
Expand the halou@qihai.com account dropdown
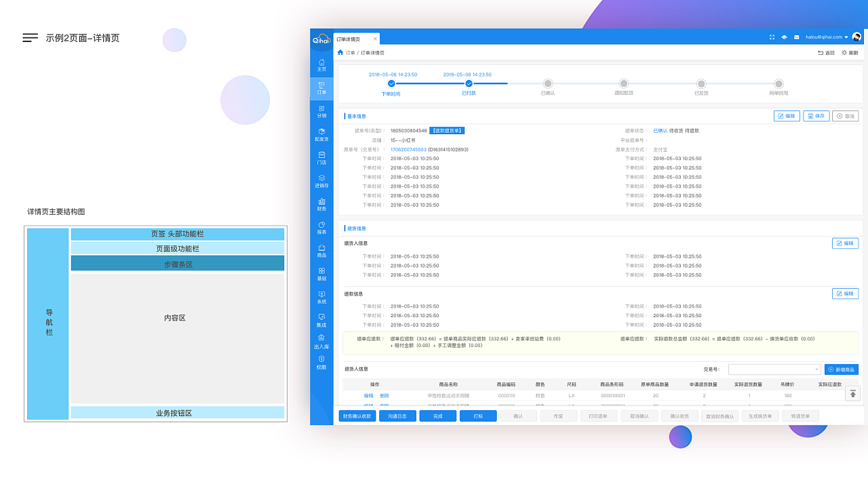827,37
